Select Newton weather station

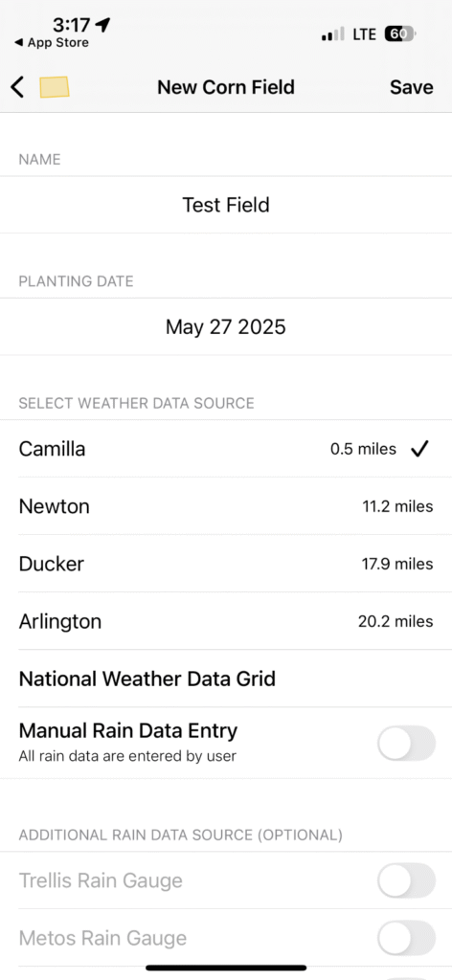(x=226, y=506)
